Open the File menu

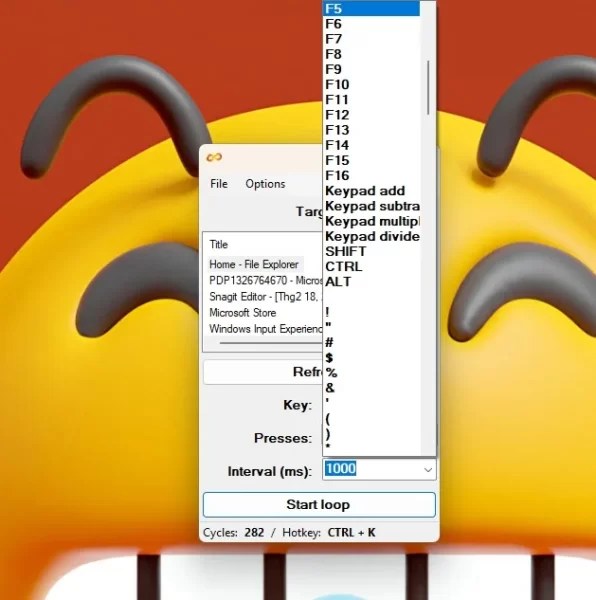coord(219,184)
